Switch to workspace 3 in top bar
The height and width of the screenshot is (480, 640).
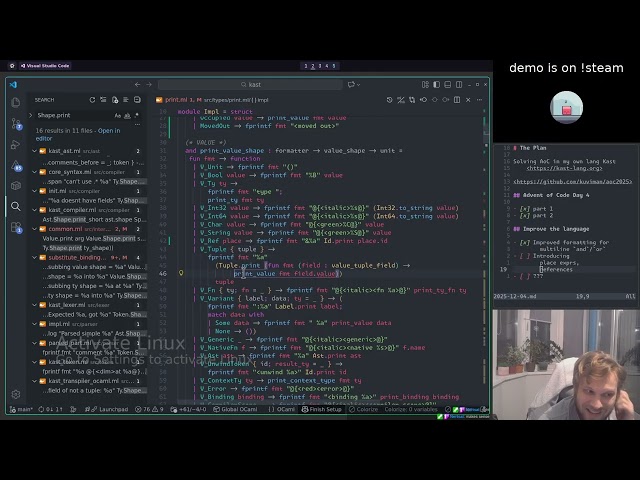[x=320, y=66]
